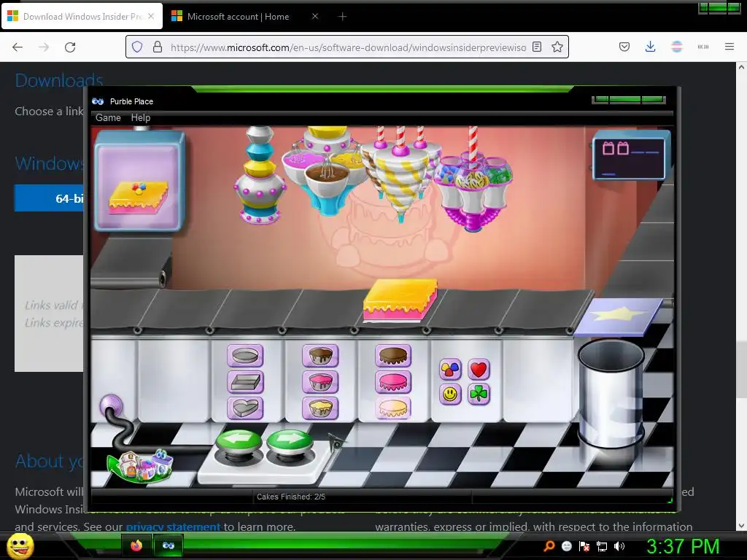This screenshot has height=560, width=747.
Task: Switch to Microsoft account Home tab
Action: (238, 17)
